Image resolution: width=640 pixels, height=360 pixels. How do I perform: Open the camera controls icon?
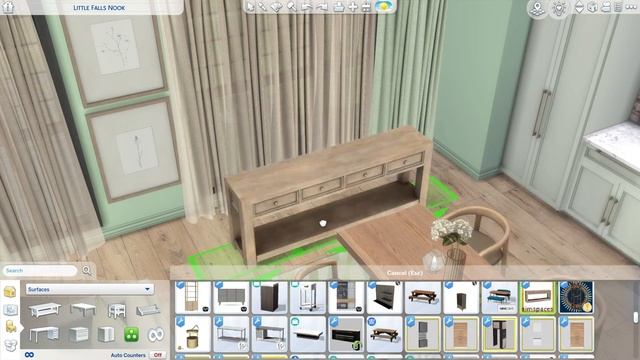(x=606, y=7)
